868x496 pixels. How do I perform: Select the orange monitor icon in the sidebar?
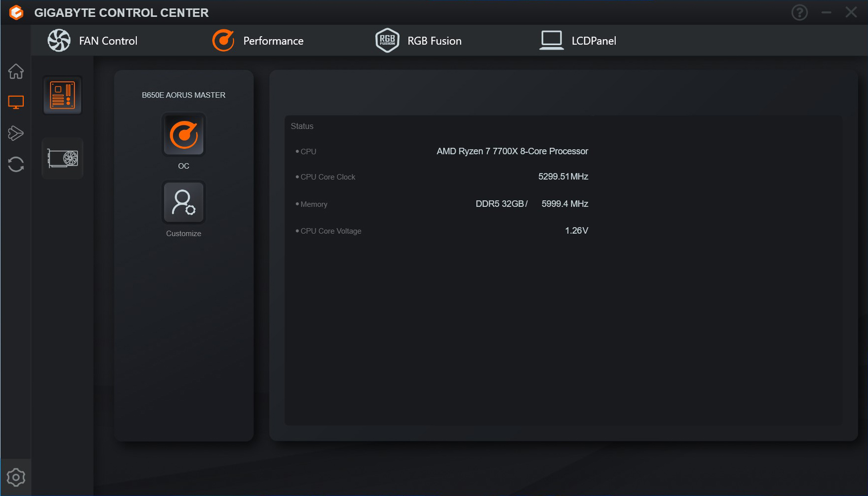[16, 102]
